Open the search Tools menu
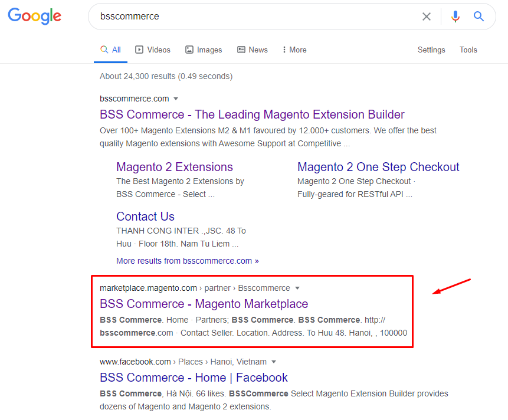This screenshot has width=508, height=420. click(x=468, y=50)
